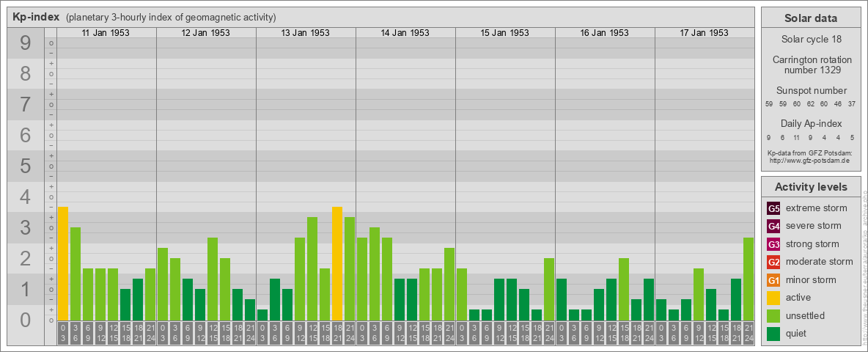868x352 pixels.
Task: Click the 21-24 bar on 13 Jan 1953
Action: 350,268
